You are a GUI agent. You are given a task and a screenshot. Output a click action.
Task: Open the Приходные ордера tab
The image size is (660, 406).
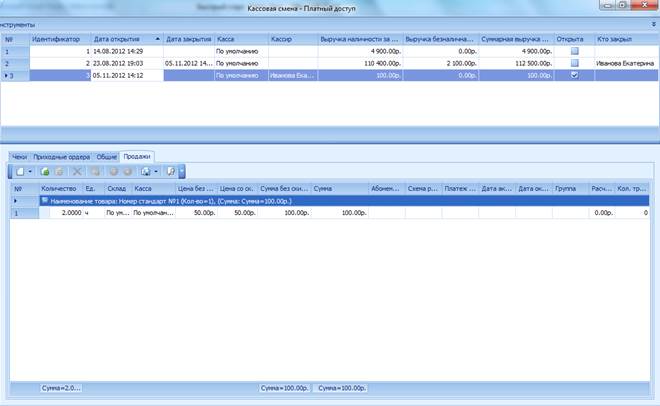[62, 157]
